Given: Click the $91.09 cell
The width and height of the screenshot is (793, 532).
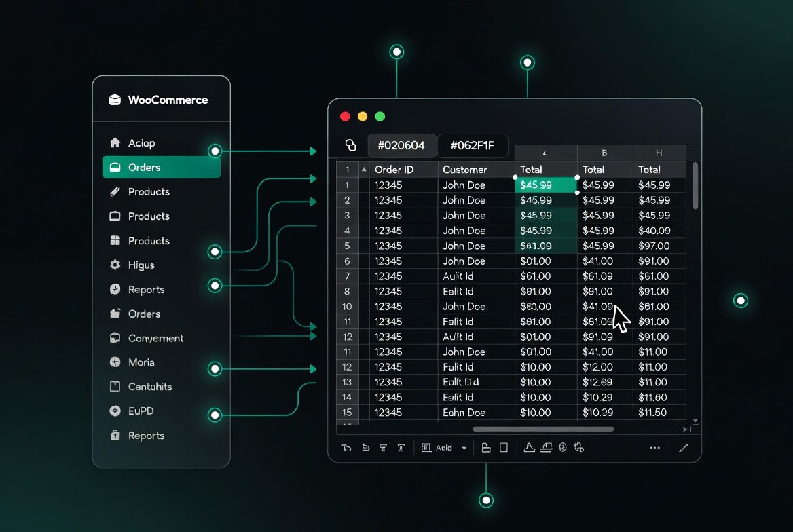Looking at the screenshot, I should click(x=604, y=337).
